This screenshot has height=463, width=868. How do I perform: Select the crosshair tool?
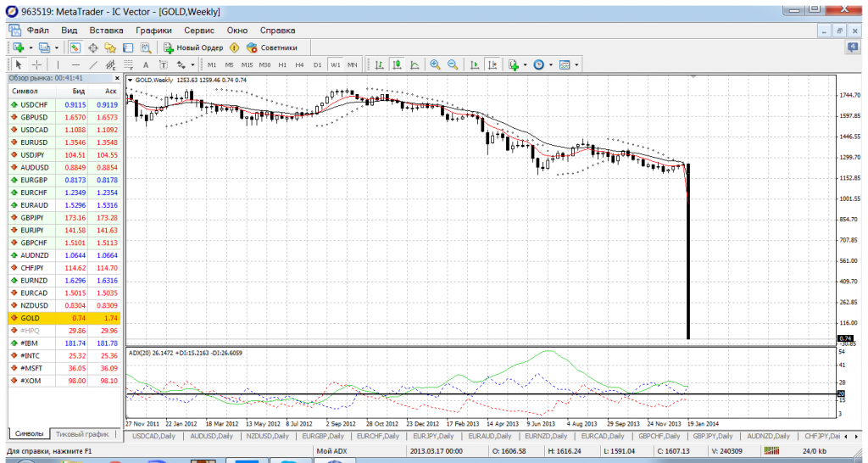tap(36, 64)
